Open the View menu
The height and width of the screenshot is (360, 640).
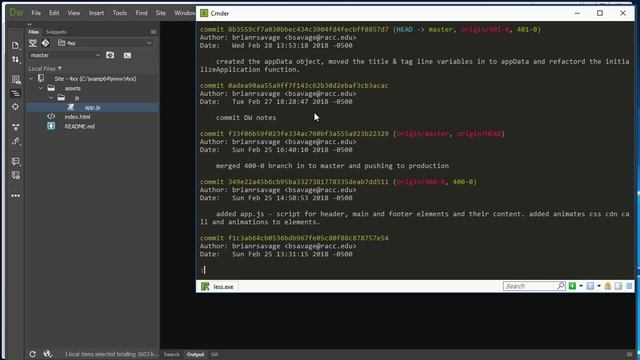tap(73, 13)
